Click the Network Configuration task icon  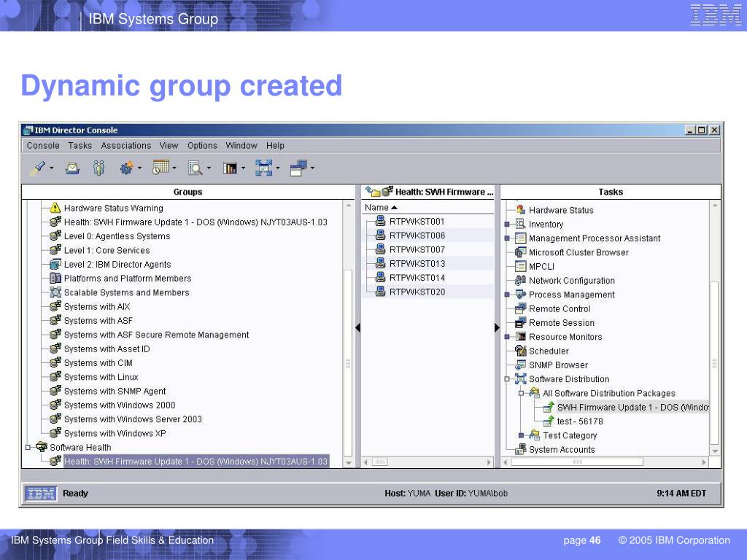[x=521, y=281]
